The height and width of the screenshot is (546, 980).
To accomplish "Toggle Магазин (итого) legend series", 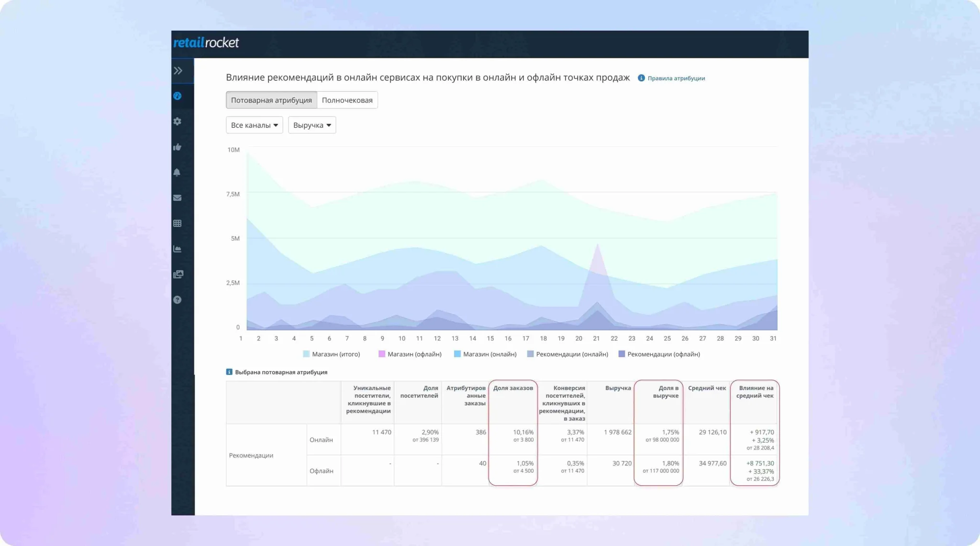I will point(335,354).
